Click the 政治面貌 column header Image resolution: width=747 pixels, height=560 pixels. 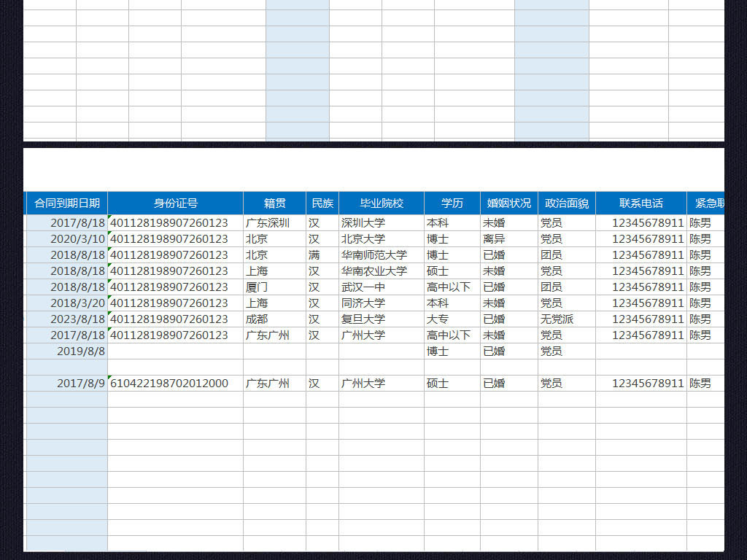pyautogui.click(x=567, y=203)
